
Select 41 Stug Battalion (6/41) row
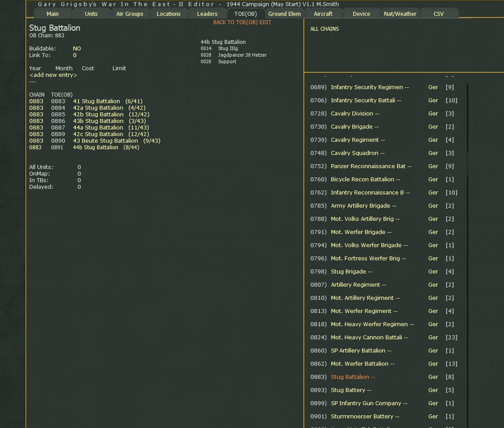pyautogui.click(x=86, y=101)
